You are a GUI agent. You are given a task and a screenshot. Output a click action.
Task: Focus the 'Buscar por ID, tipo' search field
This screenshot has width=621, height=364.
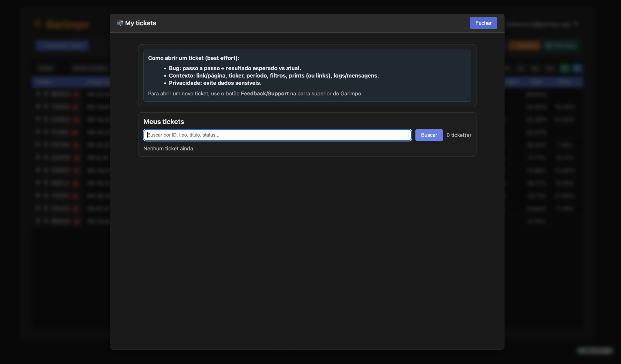pyautogui.click(x=277, y=135)
